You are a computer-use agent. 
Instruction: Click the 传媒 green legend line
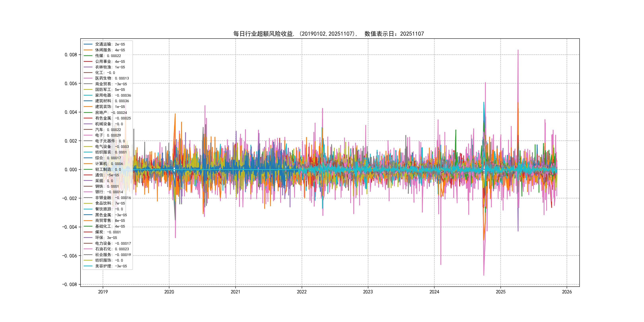[88, 56]
